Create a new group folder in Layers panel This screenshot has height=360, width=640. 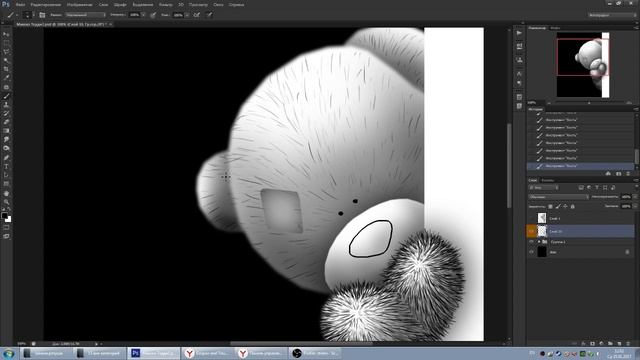point(610,344)
